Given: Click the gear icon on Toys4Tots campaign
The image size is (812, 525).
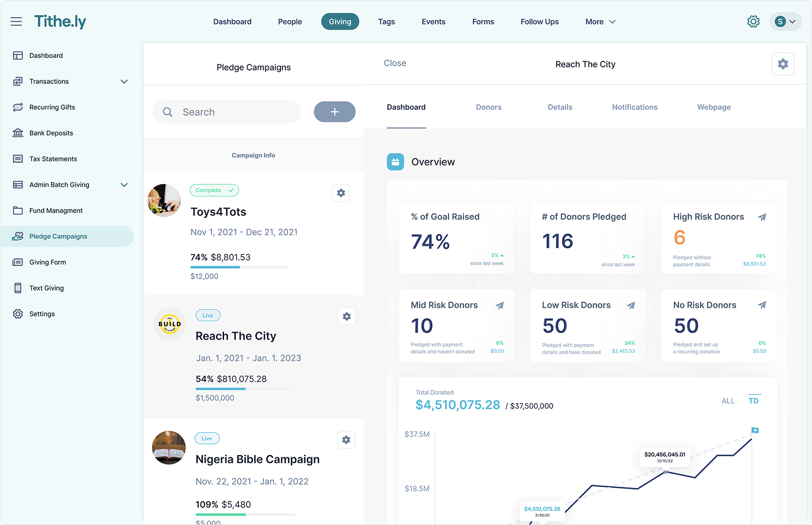Looking at the screenshot, I should click(x=341, y=193).
